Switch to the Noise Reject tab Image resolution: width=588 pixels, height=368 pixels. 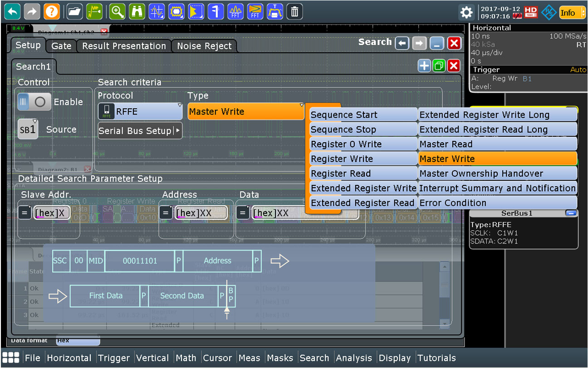204,45
